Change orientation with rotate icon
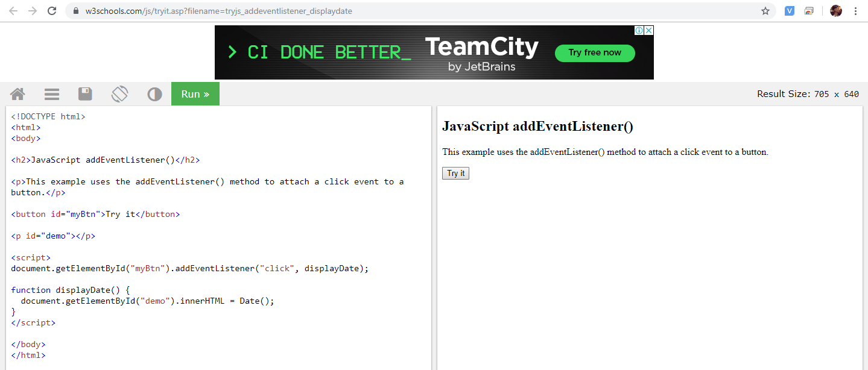868x370 pixels. (x=119, y=94)
